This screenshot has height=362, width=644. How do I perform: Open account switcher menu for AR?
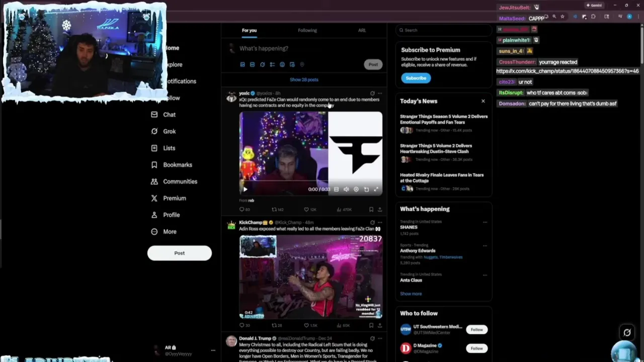(x=213, y=350)
